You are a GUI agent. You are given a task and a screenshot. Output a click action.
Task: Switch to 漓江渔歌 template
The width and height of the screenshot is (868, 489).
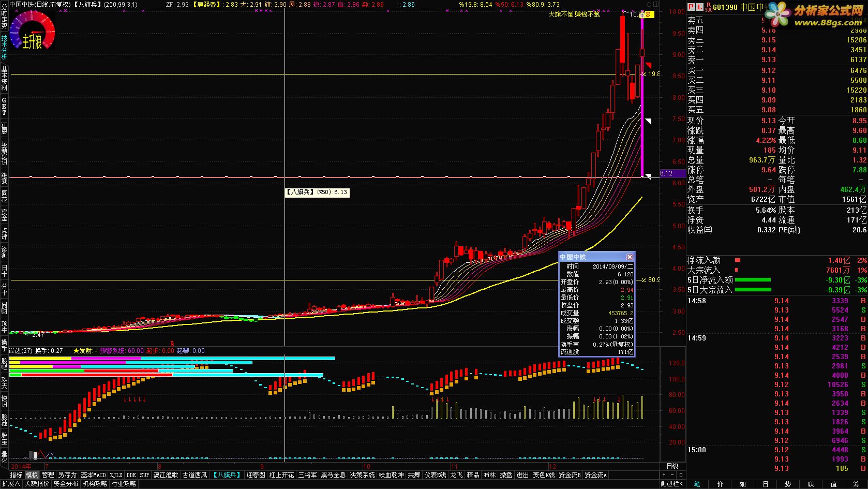[x=166, y=475]
